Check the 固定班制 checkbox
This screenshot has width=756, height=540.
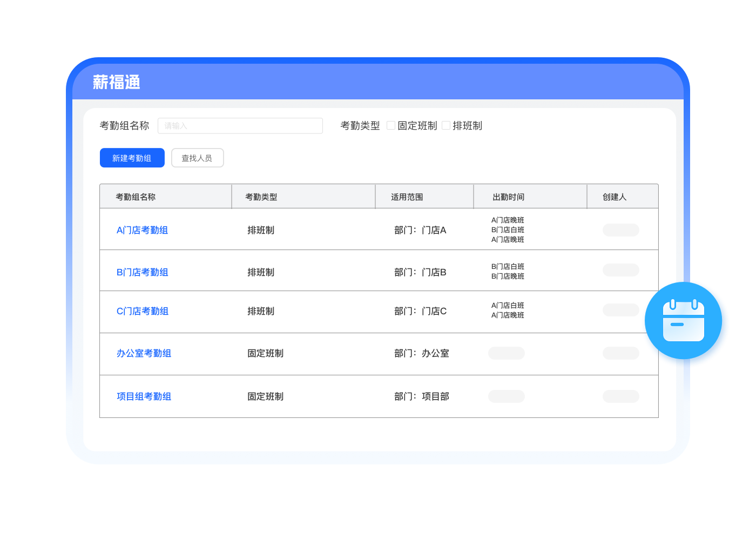[391, 125]
